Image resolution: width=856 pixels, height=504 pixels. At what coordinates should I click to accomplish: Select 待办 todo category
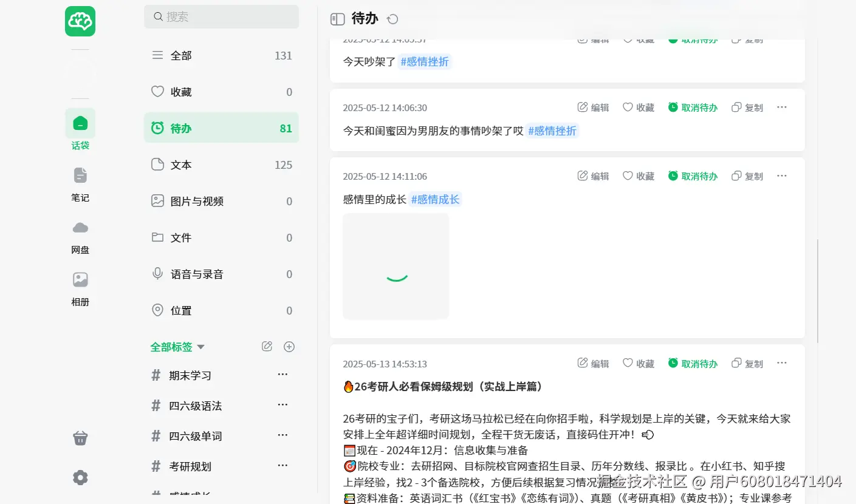[x=221, y=128]
